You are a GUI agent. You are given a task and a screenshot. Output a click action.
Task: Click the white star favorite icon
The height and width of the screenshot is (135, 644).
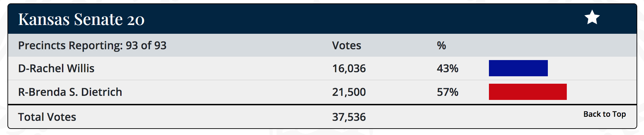click(x=592, y=18)
